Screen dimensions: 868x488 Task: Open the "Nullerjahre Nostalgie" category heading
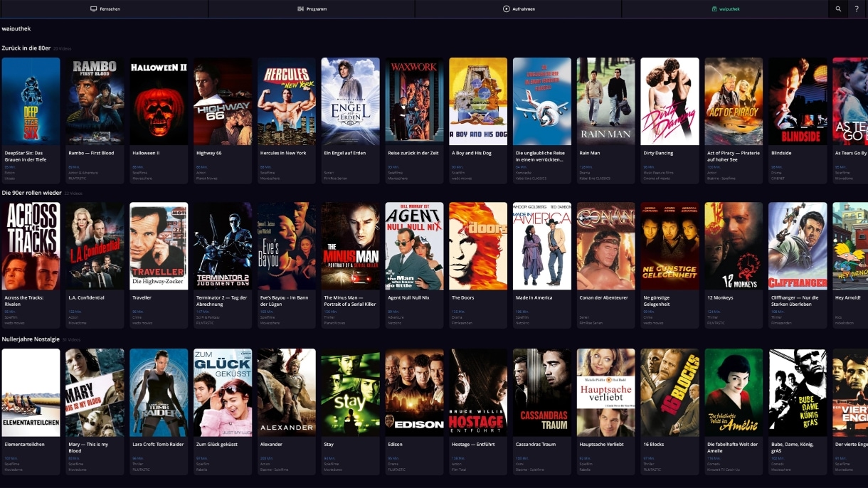coord(31,339)
